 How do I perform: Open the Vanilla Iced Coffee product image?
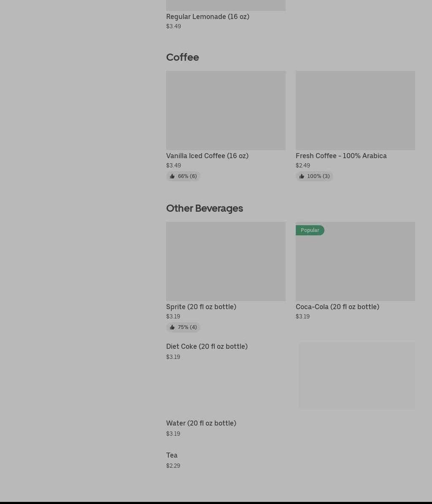[x=226, y=111]
